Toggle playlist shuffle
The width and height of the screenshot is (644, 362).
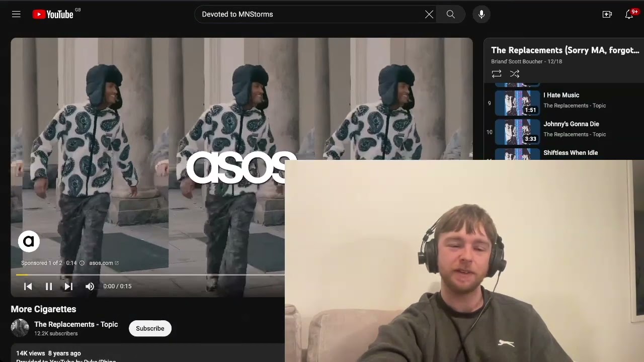click(x=515, y=74)
